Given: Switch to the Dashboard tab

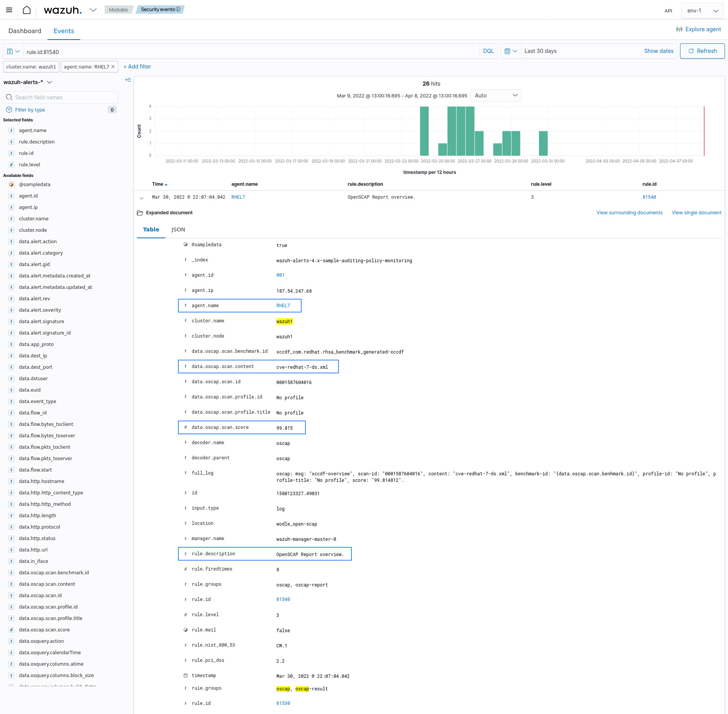Looking at the screenshot, I should tap(25, 31).
